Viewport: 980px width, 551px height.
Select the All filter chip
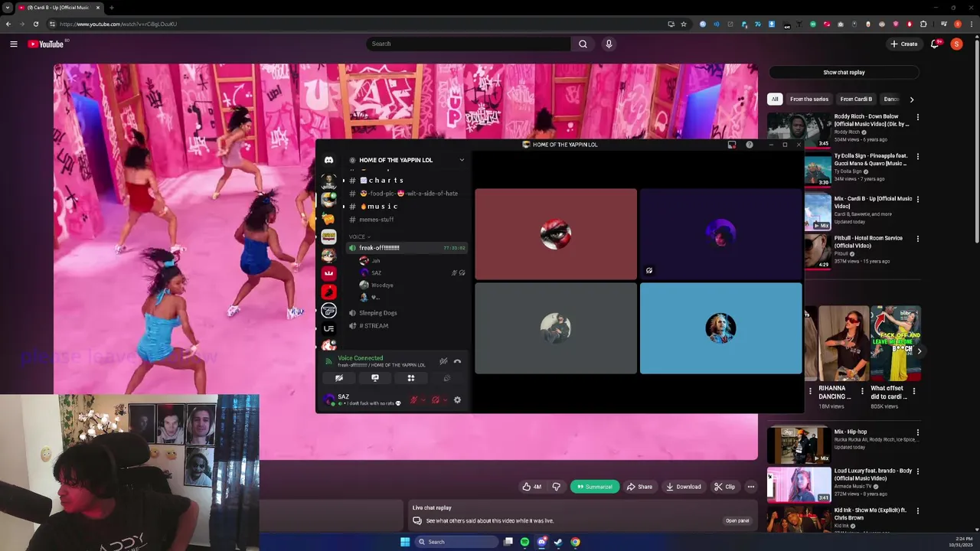775,99
